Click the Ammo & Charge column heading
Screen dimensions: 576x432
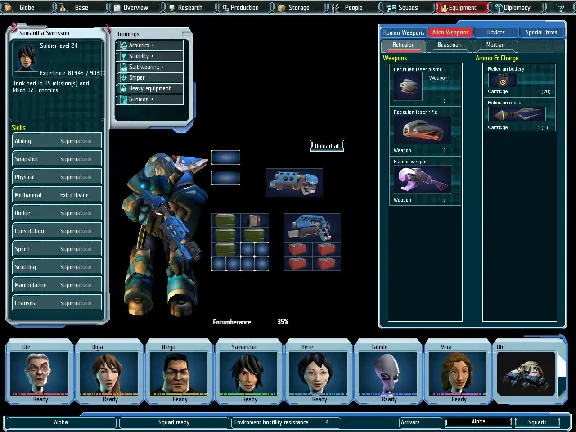click(497, 58)
